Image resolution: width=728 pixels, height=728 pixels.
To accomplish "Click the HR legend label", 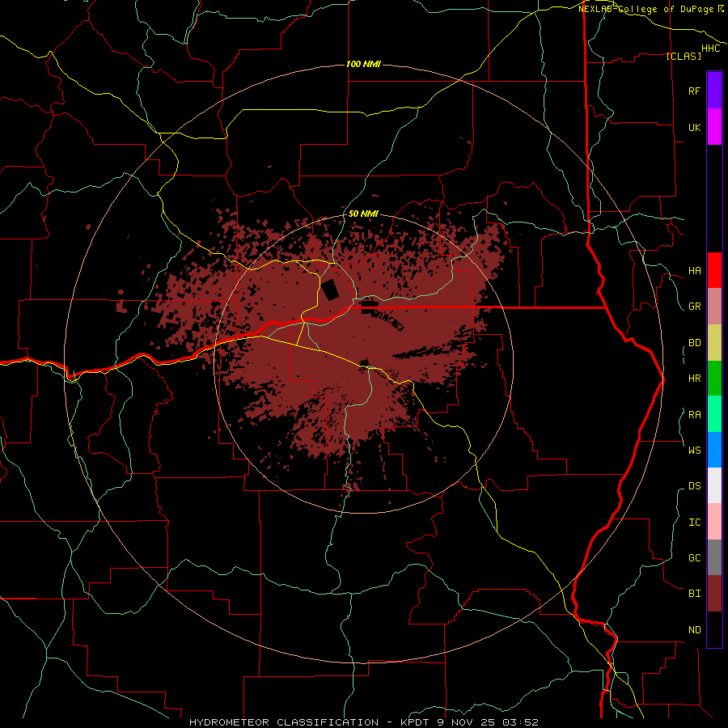I will [694, 379].
